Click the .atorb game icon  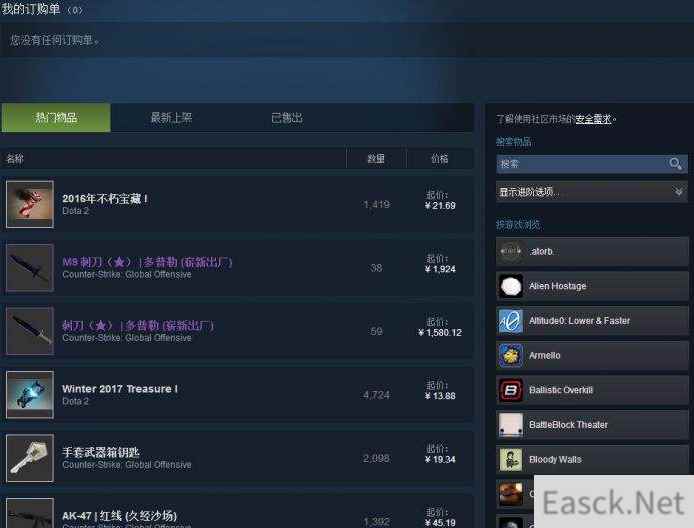pyautogui.click(x=511, y=251)
